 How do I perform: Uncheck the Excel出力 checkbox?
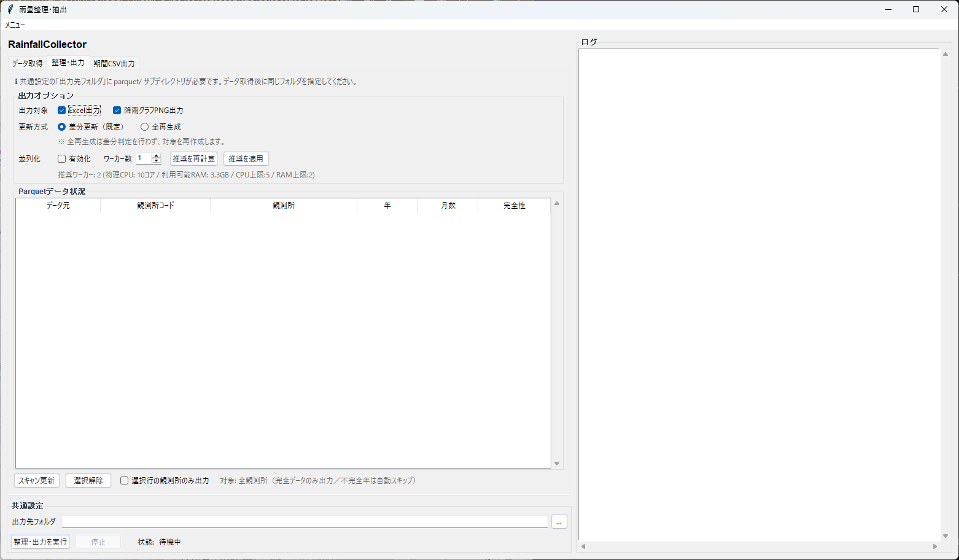click(62, 111)
